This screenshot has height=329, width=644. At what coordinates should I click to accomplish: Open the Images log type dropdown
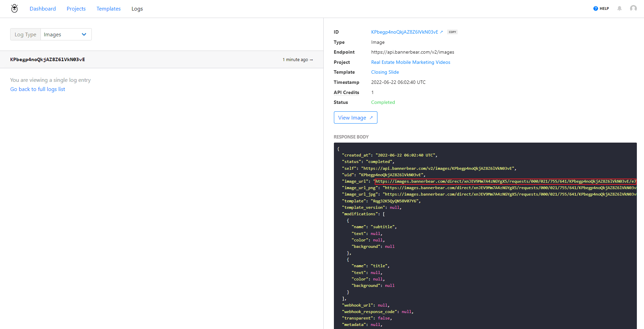pos(66,34)
